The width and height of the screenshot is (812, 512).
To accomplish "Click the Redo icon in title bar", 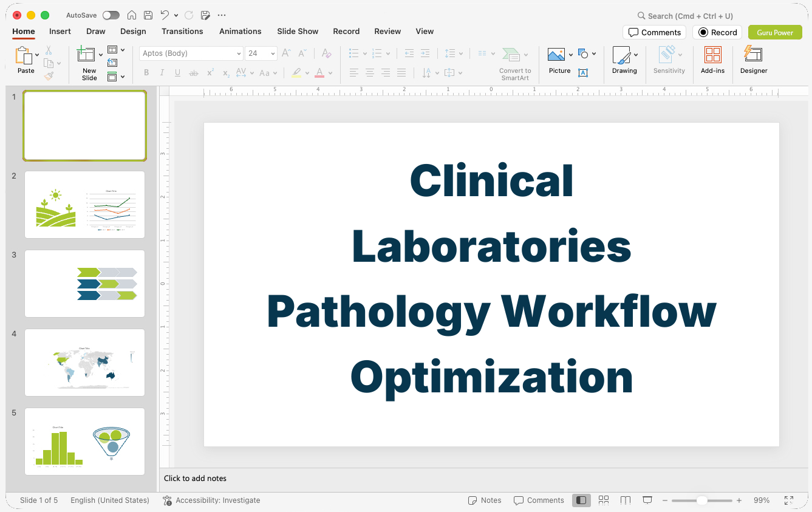I will point(189,15).
